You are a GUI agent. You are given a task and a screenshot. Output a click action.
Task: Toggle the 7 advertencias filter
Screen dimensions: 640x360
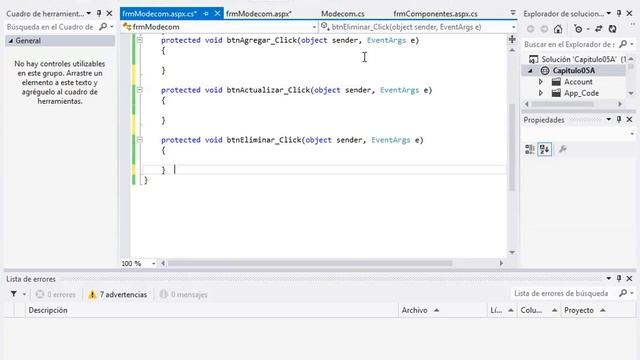118,294
